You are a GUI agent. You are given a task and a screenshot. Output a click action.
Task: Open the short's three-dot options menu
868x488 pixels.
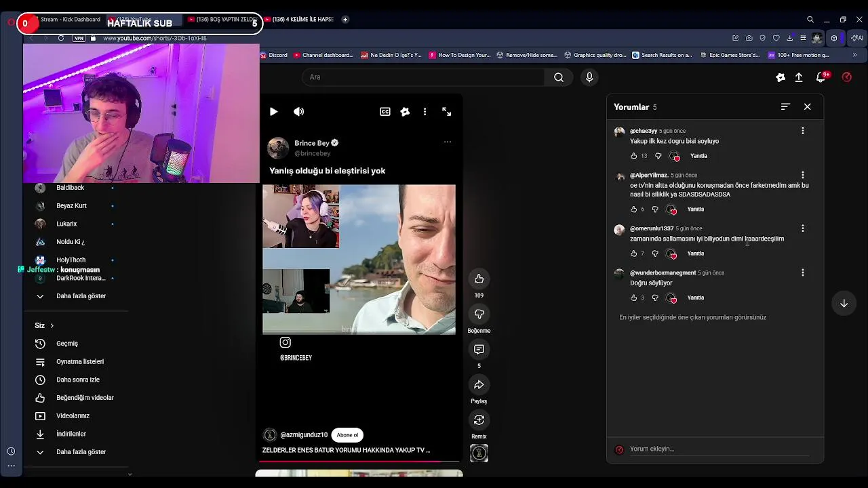(x=425, y=112)
